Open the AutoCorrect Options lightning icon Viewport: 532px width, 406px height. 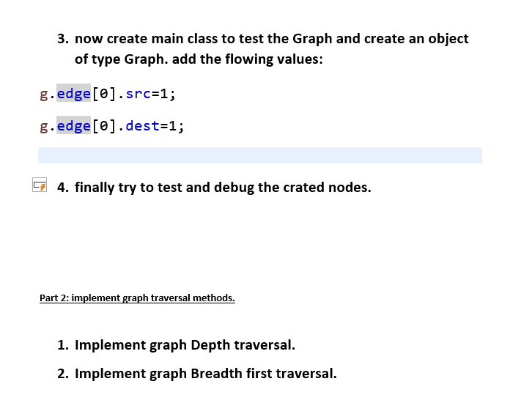(40, 185)
